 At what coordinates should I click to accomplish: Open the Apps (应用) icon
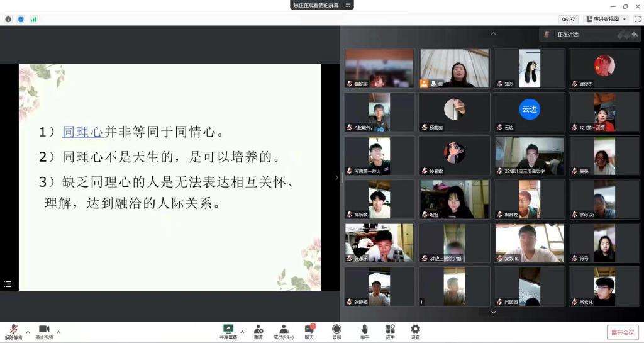(390, 331)
